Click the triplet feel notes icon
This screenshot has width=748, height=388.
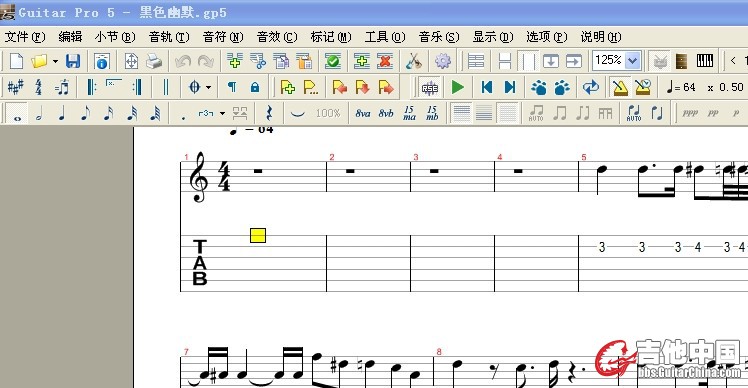62,87
